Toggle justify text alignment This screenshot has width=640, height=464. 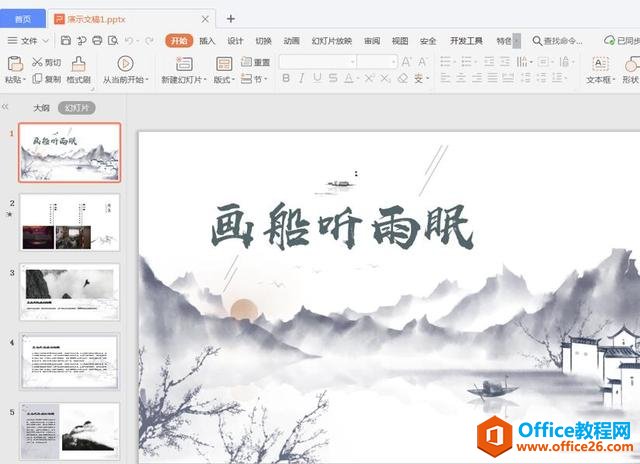pyautogui.click(x=493, y=78)
